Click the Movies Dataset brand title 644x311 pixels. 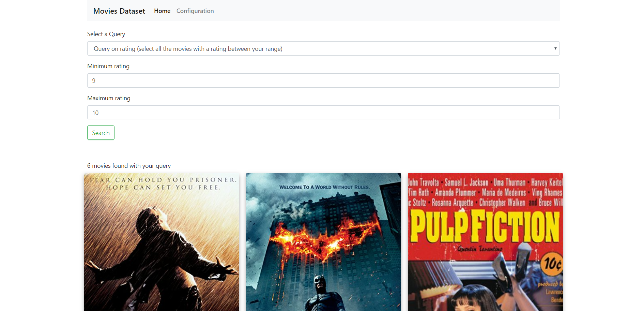[119, 11]
